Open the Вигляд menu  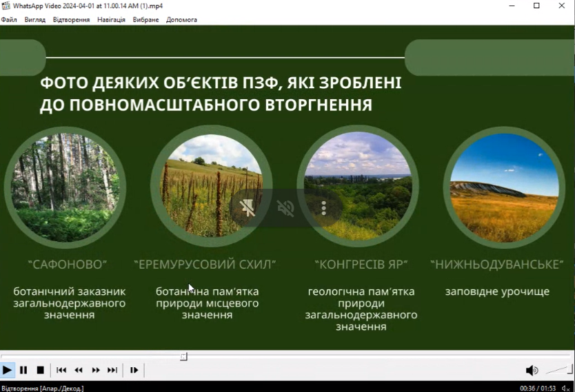click(35, 19)
